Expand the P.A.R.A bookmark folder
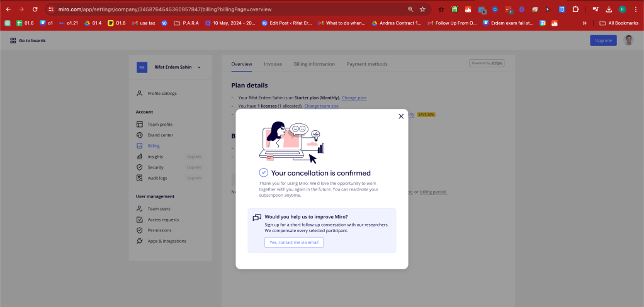The image size is (644, 307). point(186,23)
